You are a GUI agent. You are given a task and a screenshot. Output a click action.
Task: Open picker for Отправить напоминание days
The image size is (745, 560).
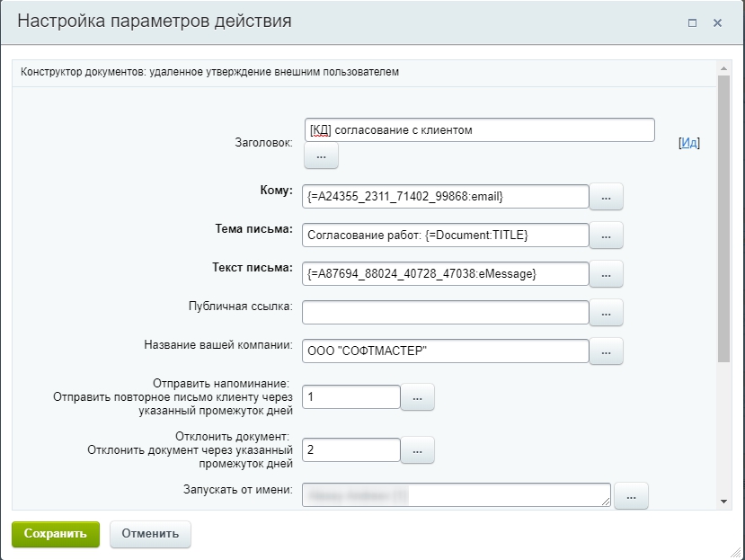[417, 396]
